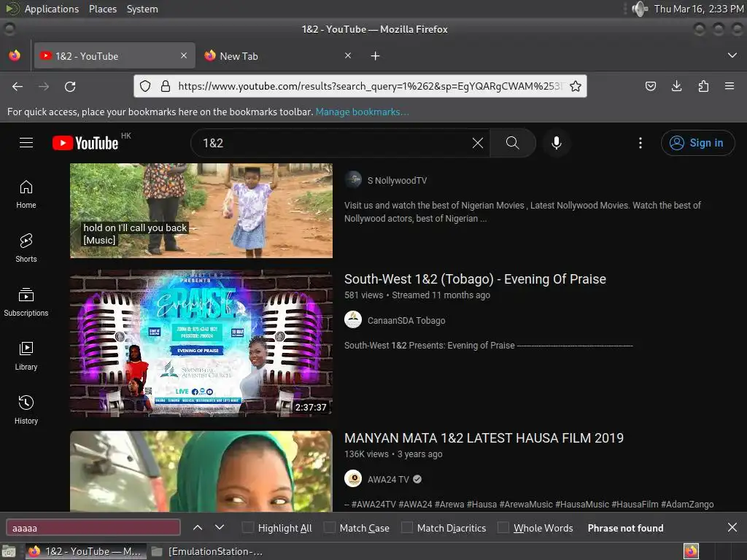
Task: Enable Highlight All checkbox
Action: tap(248, 528)
